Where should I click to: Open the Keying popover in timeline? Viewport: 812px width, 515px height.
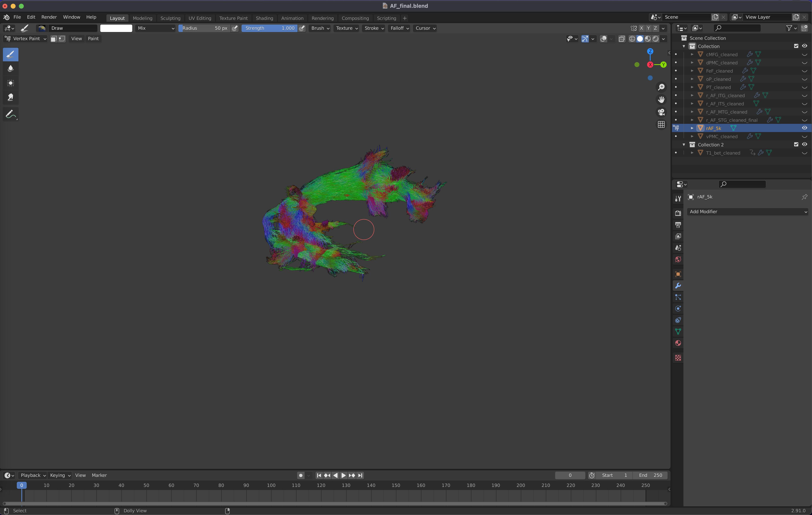tap(60, 475)
